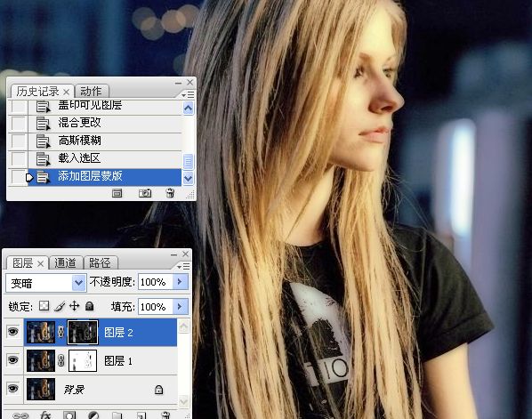Open fill 填充 slider arrow
532x419 pixels.
pos(180,307)
